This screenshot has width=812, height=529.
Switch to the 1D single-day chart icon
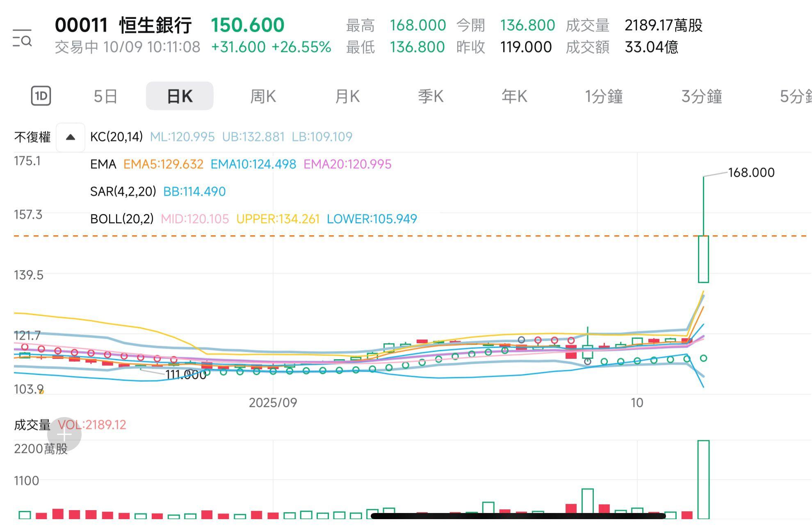click(41, 96)
